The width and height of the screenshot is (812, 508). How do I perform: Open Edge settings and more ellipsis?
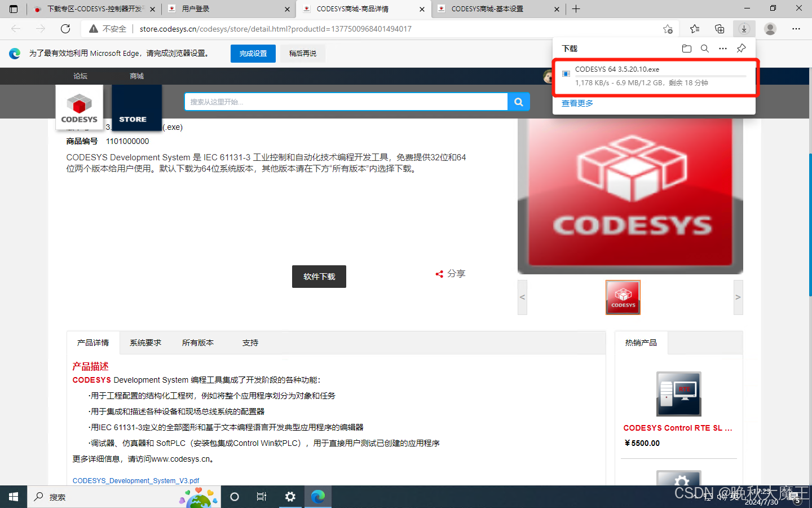click(x=796, y=29)
